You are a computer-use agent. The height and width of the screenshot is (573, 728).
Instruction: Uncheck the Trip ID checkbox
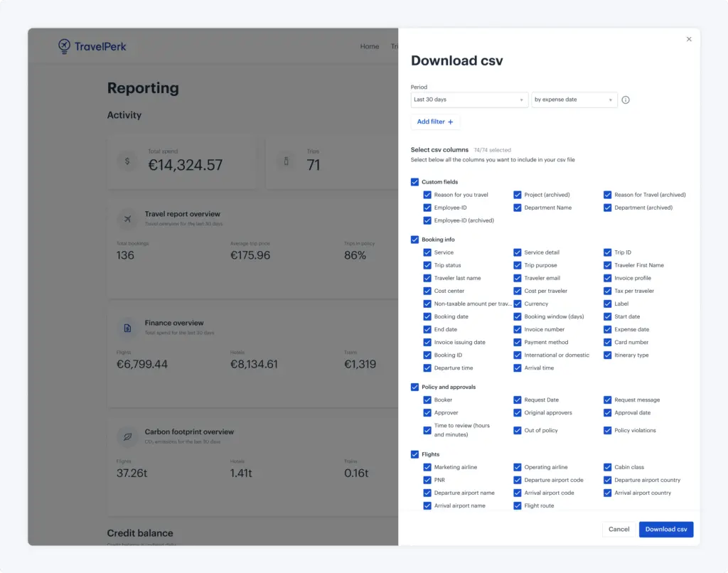pyautogui.click(x=607, y=252)
